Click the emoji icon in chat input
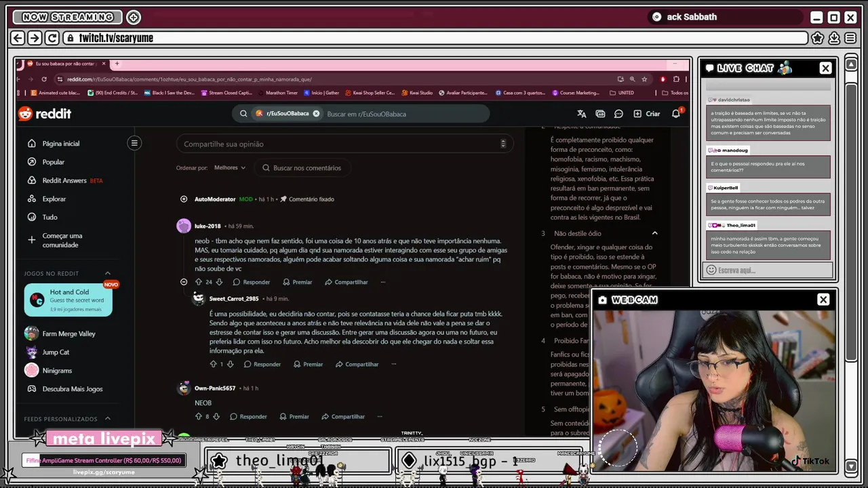 tap(711, 270)
